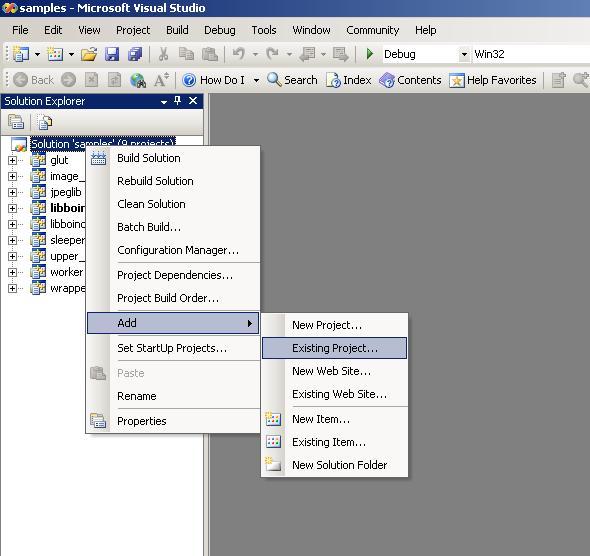Screen dimensions: 590x556
Task: Click the globe Home icon in help toolbar
Action: 138,80
